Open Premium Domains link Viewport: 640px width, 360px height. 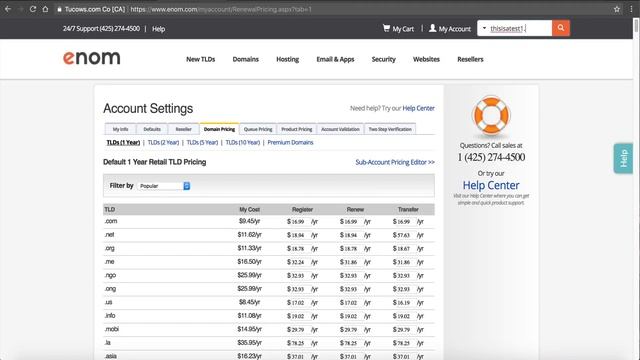(290, 142)
